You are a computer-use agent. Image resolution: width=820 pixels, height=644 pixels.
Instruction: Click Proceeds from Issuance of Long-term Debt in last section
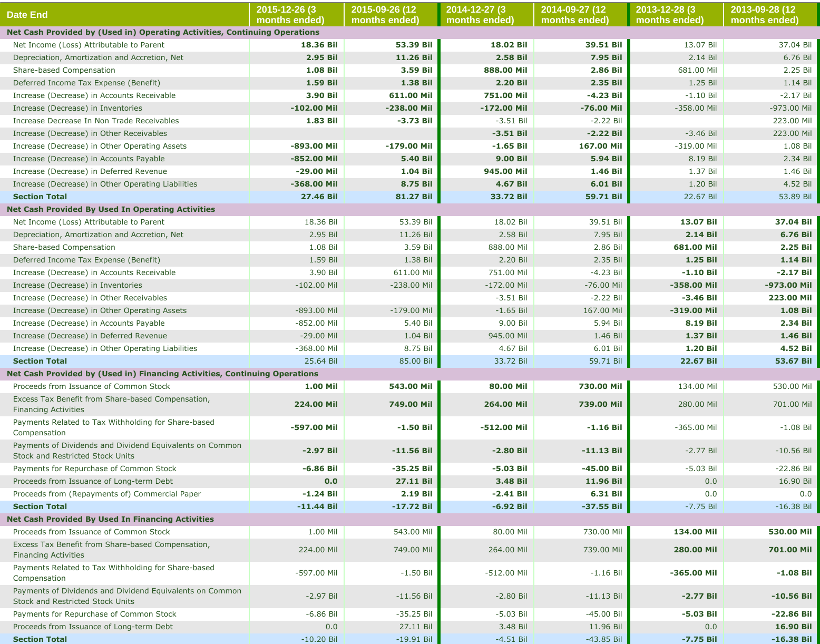coord(93,627)
